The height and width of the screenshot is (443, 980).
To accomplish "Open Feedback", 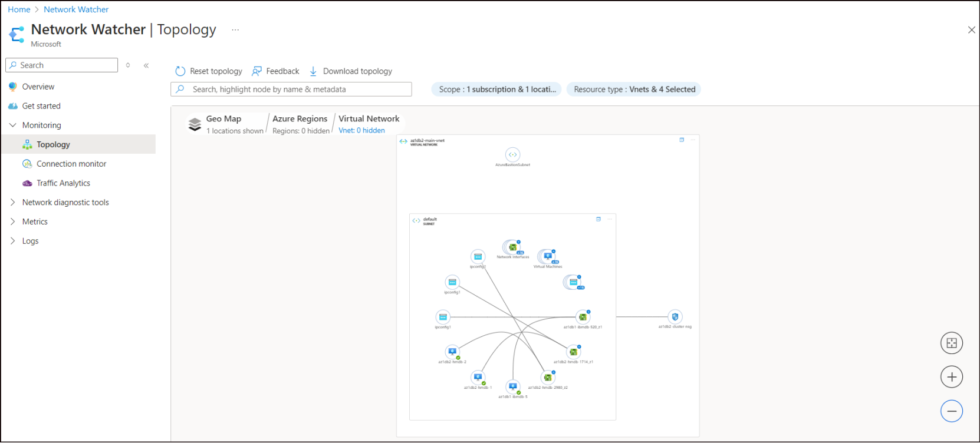I will pyautogui.click(x=275, y=71).
